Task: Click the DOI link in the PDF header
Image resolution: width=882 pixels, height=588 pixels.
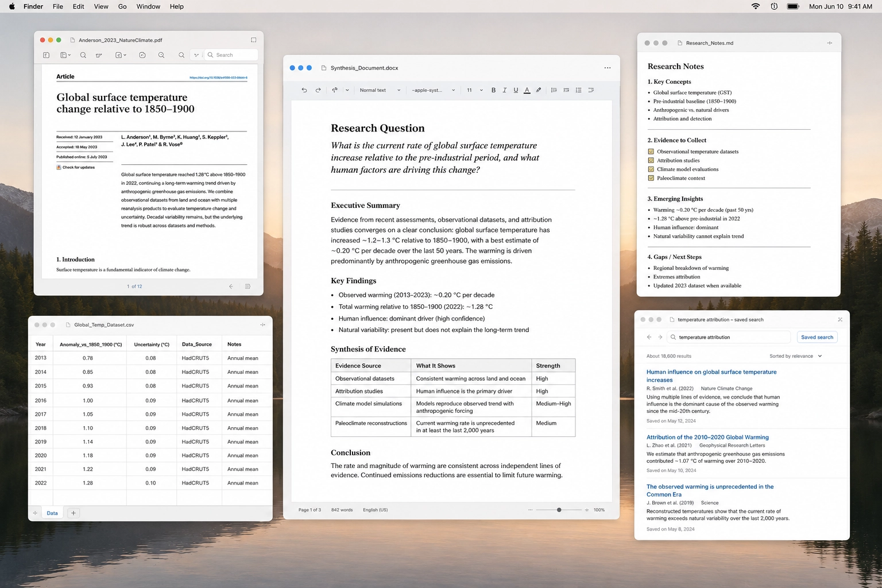Action: coord(218,78)
